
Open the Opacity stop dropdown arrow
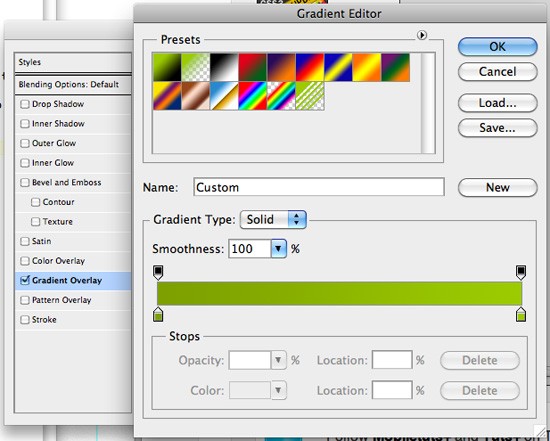[279, 360]
